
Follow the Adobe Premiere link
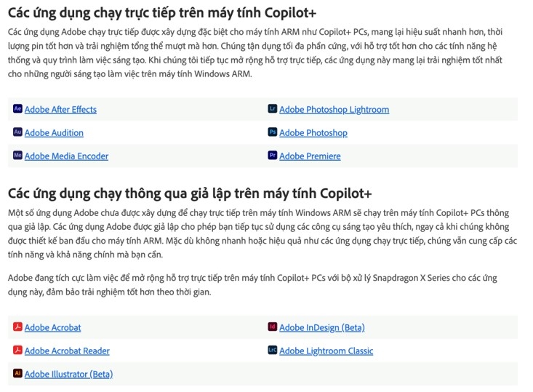310,156
